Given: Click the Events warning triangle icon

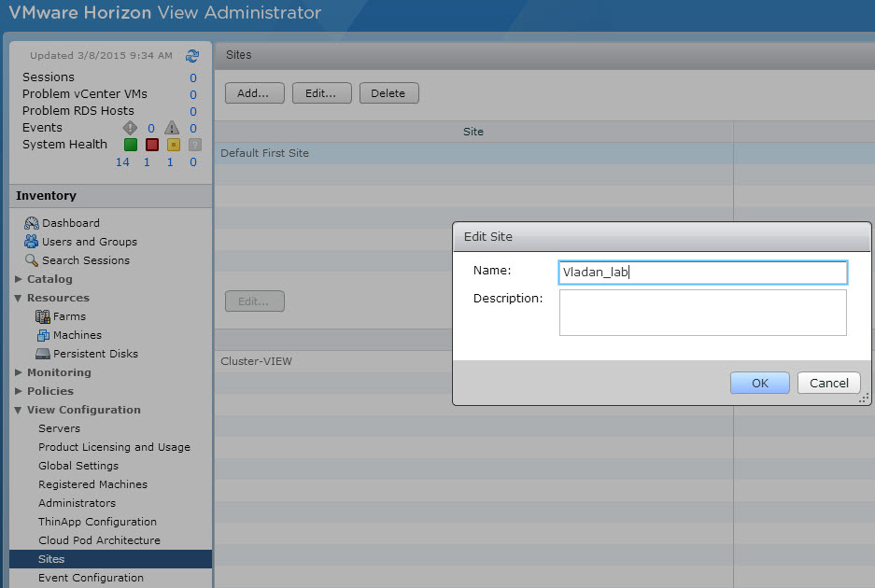Looking at the screenshot, I should click(x=172, y=128).
